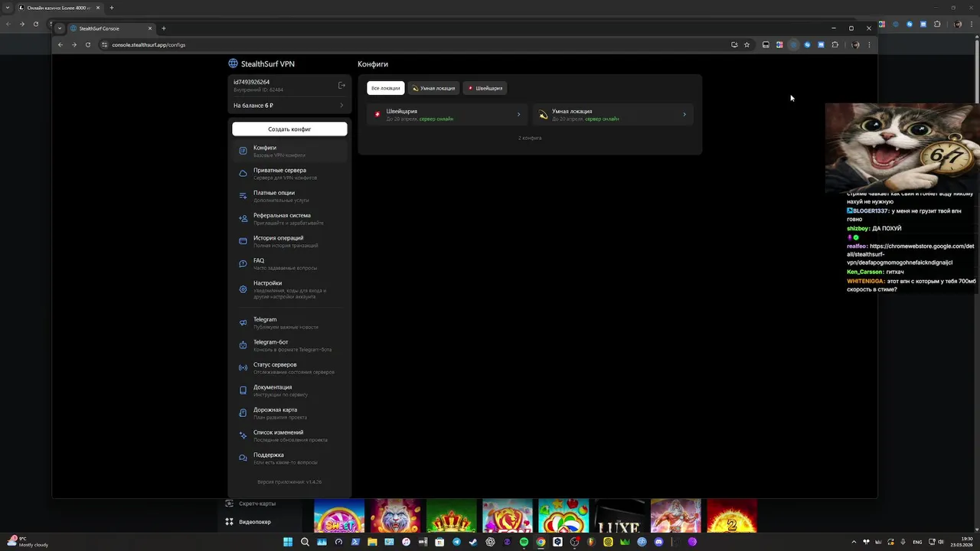Click the address bar with console.stealthsurf.app
980x551 pixels.
(x=413, y=44)
